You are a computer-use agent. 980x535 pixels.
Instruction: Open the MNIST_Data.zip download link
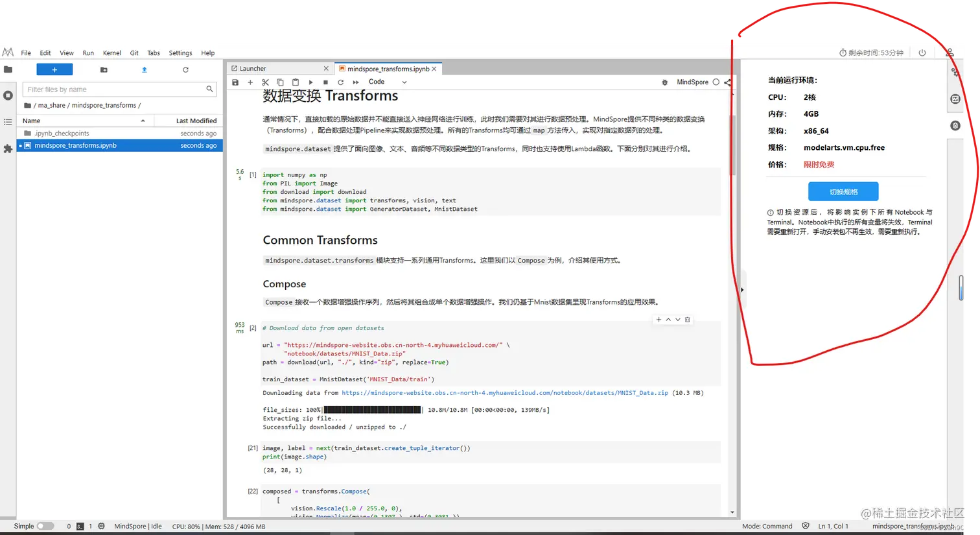point(504,393)
